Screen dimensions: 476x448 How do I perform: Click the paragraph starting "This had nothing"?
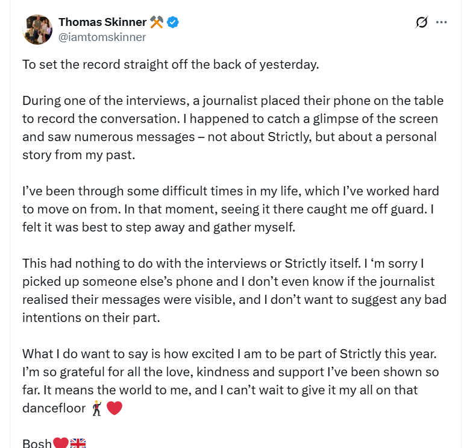[234, 290]
